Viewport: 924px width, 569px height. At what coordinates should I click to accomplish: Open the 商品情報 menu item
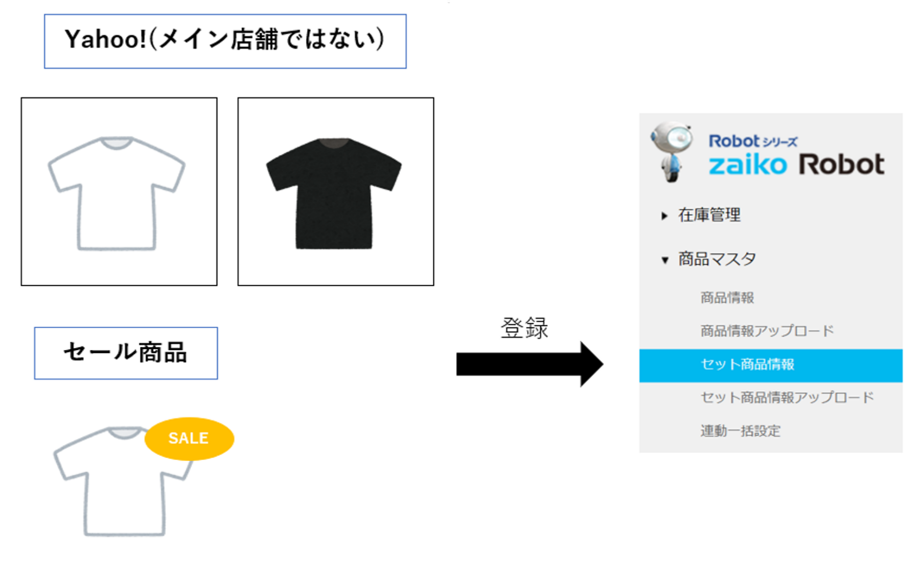pyautogui.click(x=727, y=297)
